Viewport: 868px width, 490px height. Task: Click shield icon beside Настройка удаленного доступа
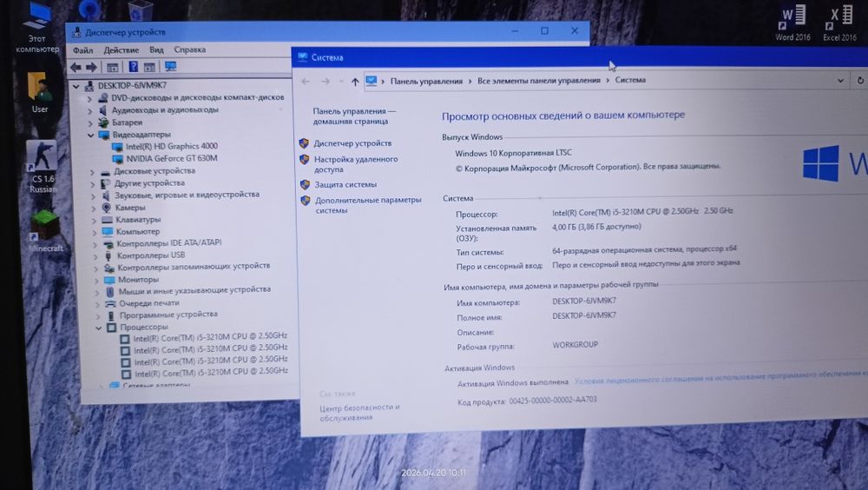(x=305, y=160)
